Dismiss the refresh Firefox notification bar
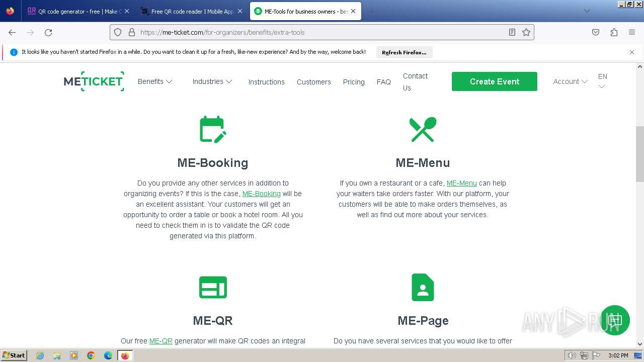 (632, 52)
